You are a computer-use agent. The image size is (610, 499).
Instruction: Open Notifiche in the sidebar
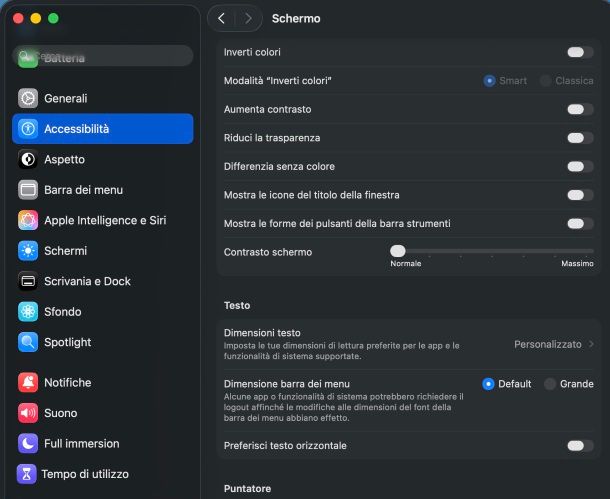coord(102,382)
